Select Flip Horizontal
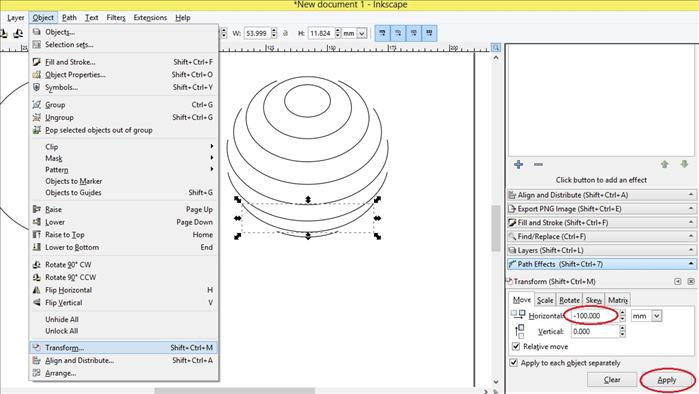The height and width of the screenshot is (394, 699). (x=124, y=290)
